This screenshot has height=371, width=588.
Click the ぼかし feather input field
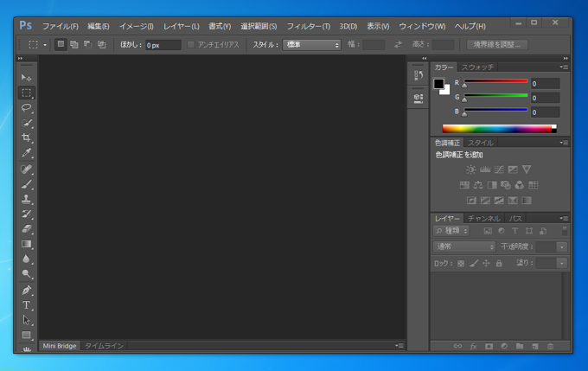(x=163, y=45)
